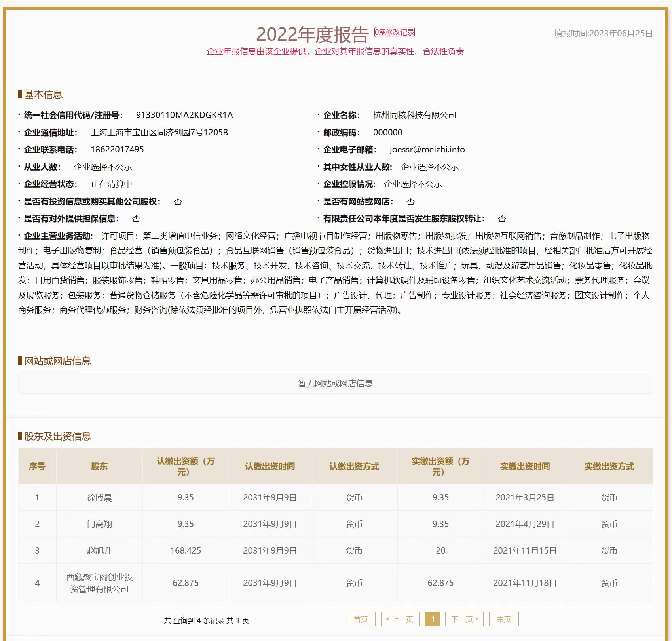Click the 基本信息 section heading

[43, 95]
